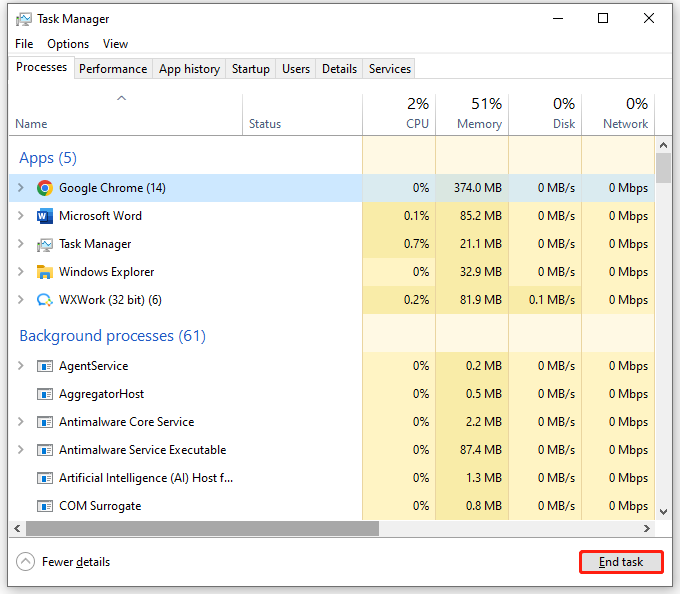Viewport: 680px width, 594px height.
Task: Click the Microsoft Word icon
Action: click(x=44, y=216)
